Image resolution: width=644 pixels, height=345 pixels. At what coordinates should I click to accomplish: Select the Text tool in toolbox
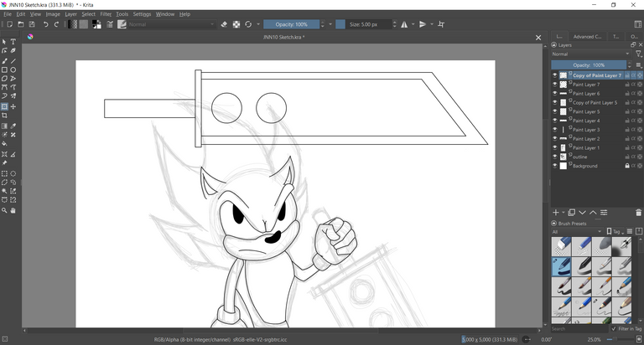point(13,42)
